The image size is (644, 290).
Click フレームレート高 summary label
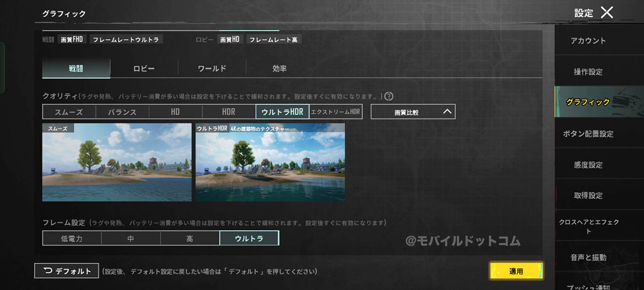pos(273,39)
